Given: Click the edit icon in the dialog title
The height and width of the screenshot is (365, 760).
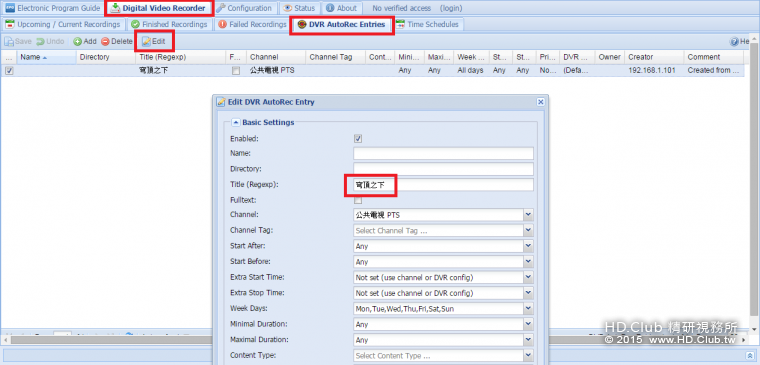Looking at the screenshot, I should tap(221, 102).
